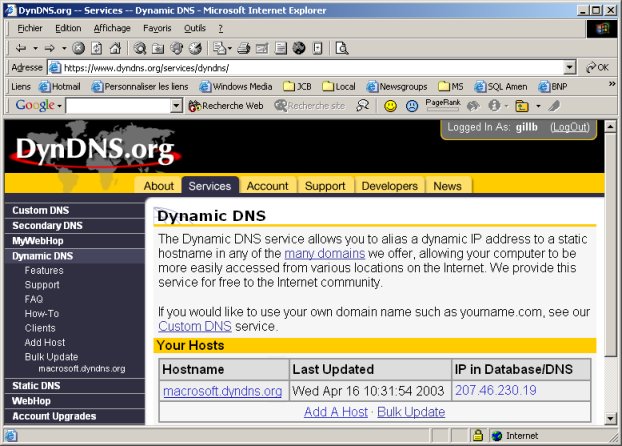This screenshot has height=446, width=622.
Task: Click the Google toolbar highlighter pen icon
Action: click(554, 106)
